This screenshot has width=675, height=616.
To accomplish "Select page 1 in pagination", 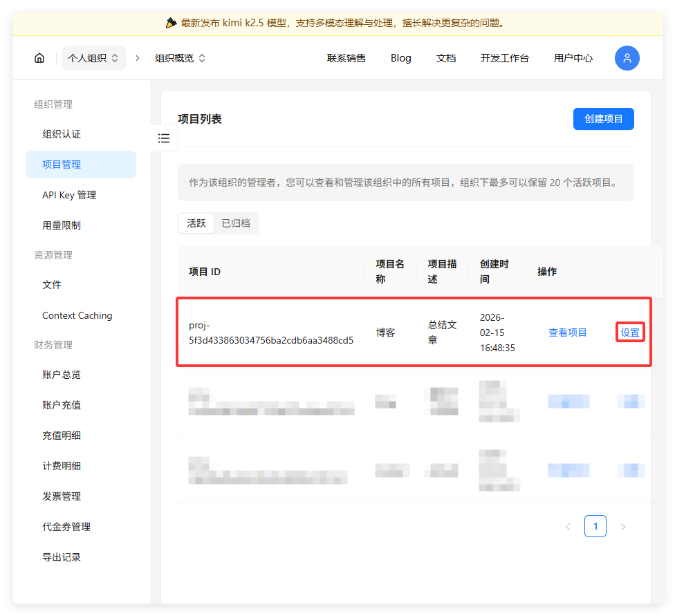I will 595,527.
